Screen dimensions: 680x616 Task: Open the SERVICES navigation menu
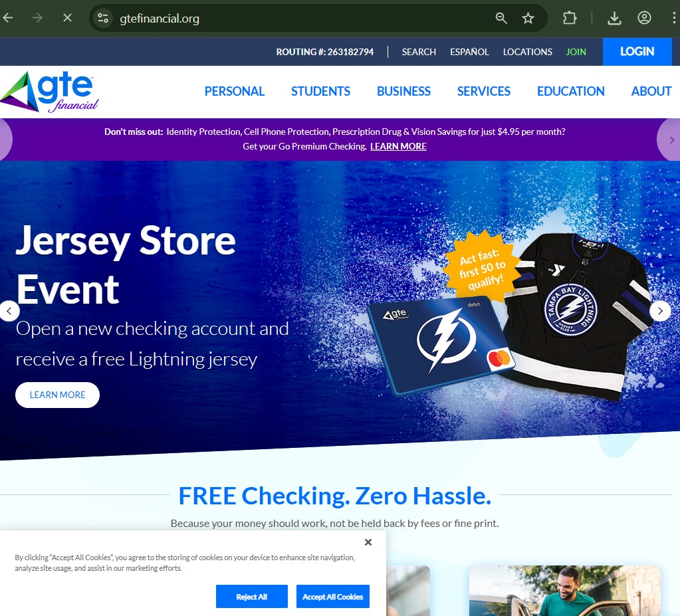coord(483,91)
